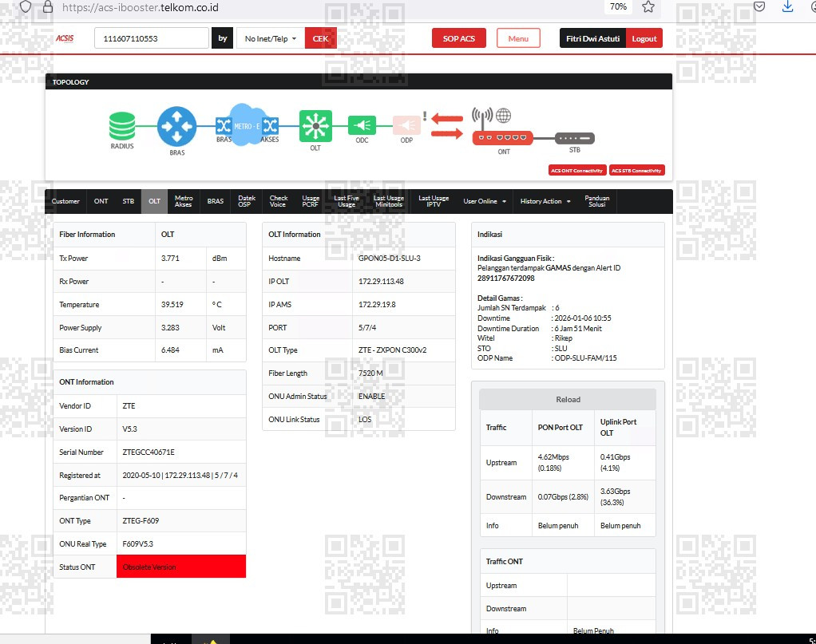Select the active OLT tab
816x644 pixels.
click(155, 201)
